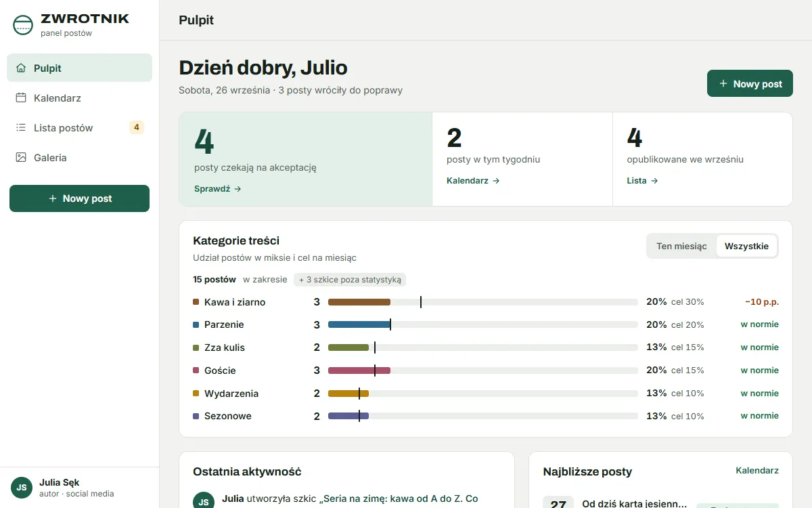Screen dimensions: 812x508
Task: Click the Lista postów badge showing 4
Action: pos(137,127)
